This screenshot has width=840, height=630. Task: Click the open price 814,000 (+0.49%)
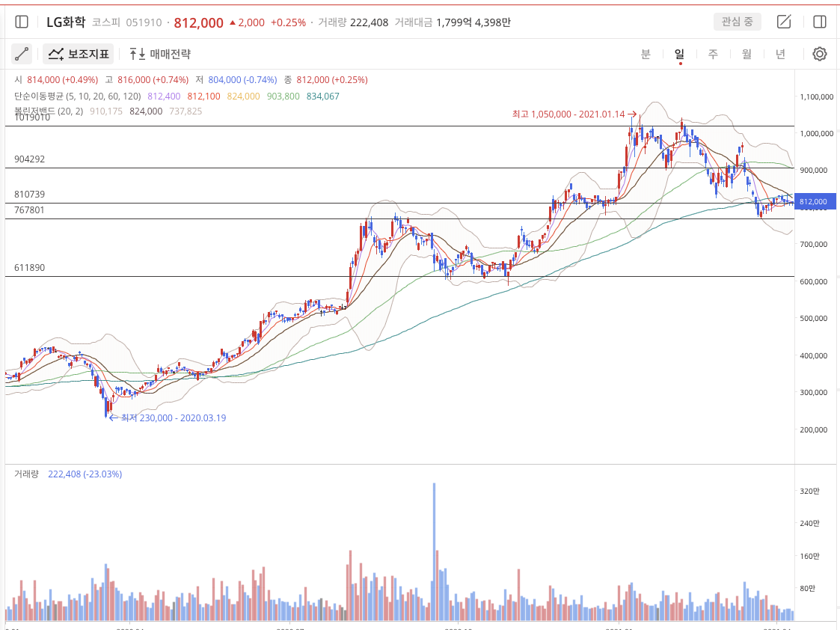(x=62, y=80)
